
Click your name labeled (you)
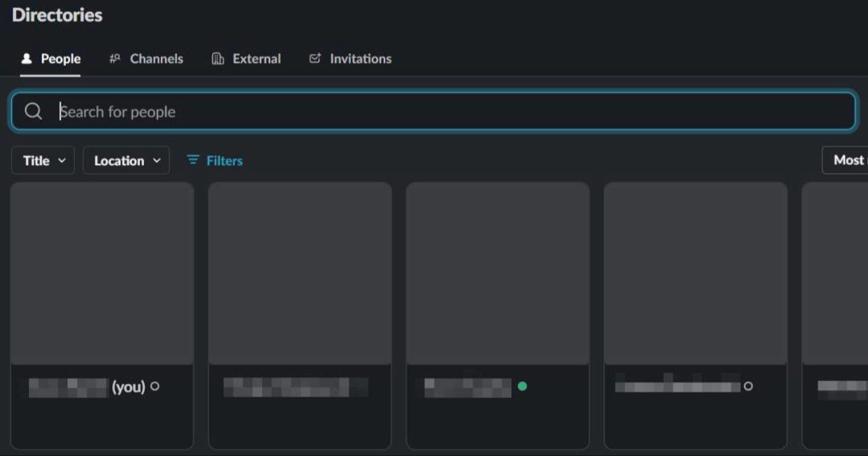(86, 387)
